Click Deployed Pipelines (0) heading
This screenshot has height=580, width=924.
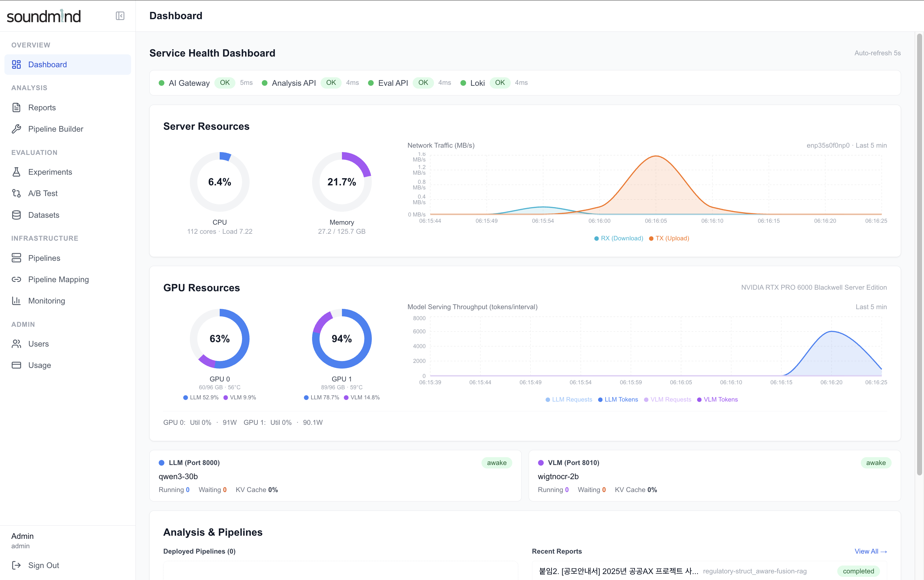pos(199,551)
